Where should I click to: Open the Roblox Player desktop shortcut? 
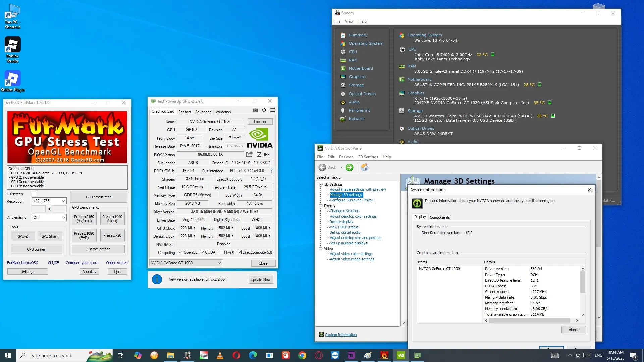(x=12, y=81)
